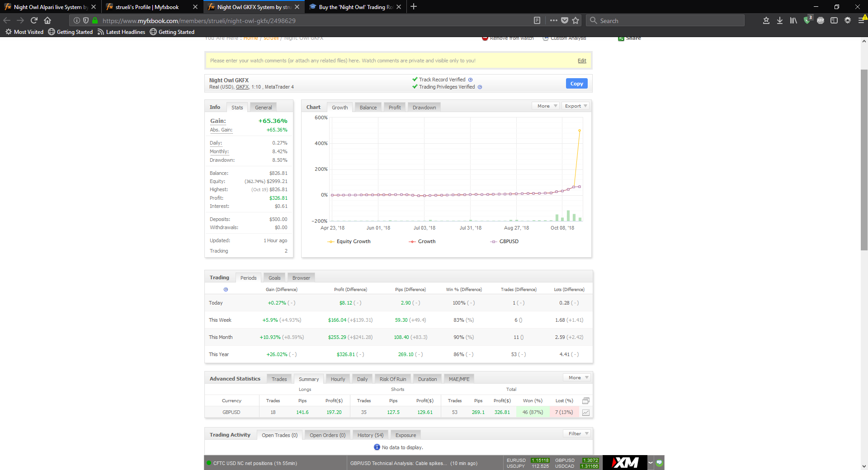Toggle Growth series in chart legend
The height and width of the screenshot is (470, 868).
[422, 241]
